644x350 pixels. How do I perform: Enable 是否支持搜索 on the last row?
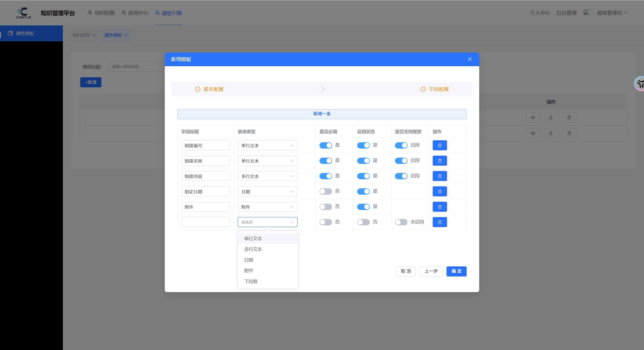pos(401,222)
